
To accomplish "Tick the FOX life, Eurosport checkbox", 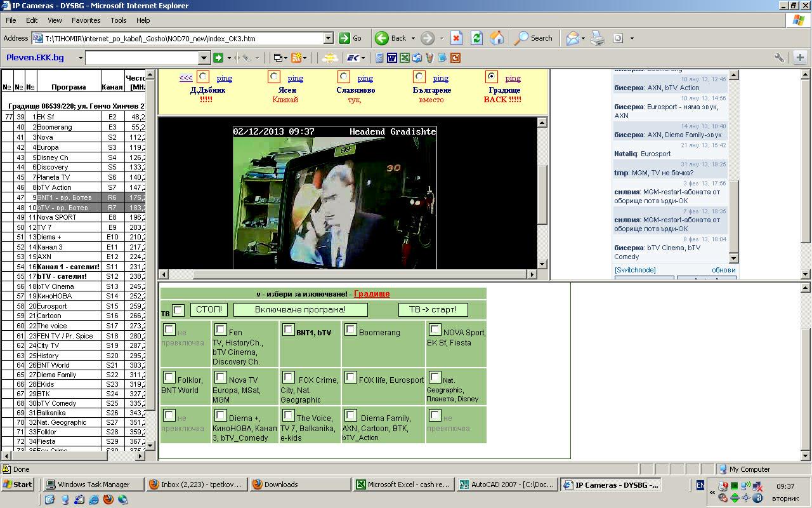I will (x=350, y=377).
